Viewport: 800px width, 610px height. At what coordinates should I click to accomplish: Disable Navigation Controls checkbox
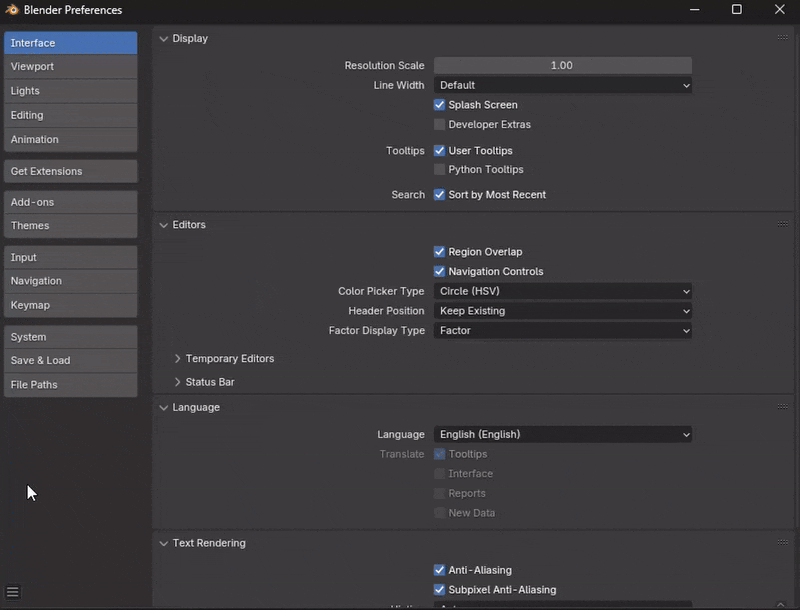click(x=439, y=271)
